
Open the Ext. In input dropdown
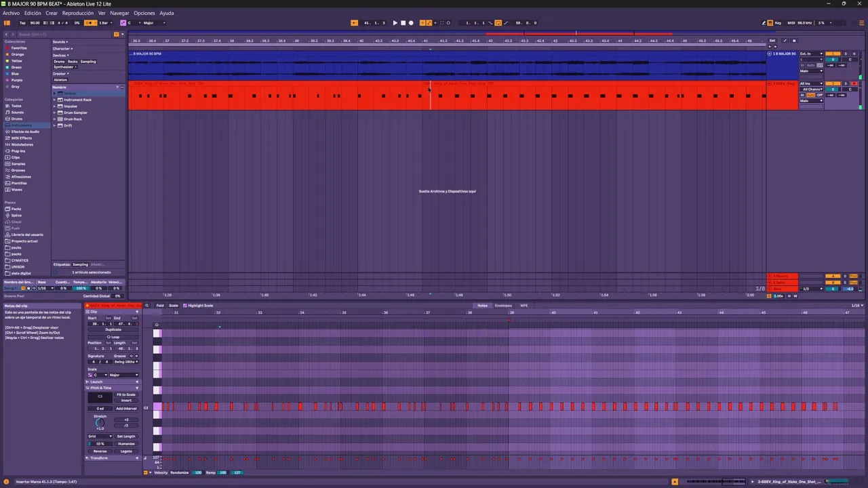click(x=810, y=54)
